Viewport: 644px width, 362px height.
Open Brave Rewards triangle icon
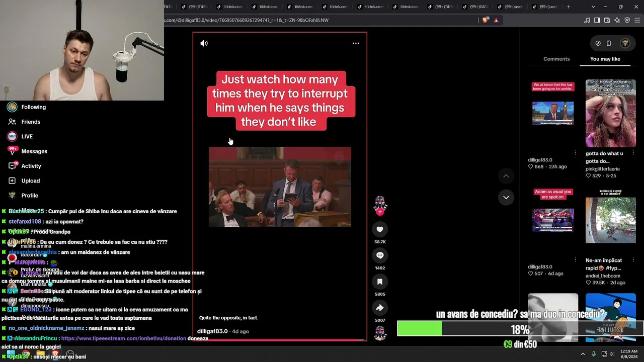pos(496,20)
